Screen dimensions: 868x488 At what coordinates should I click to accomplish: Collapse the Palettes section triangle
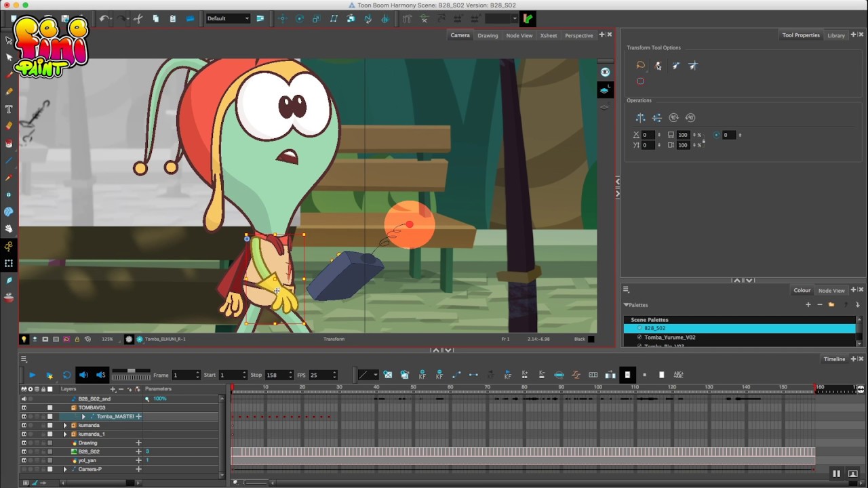pyautogui.click(x=627, y=305)
